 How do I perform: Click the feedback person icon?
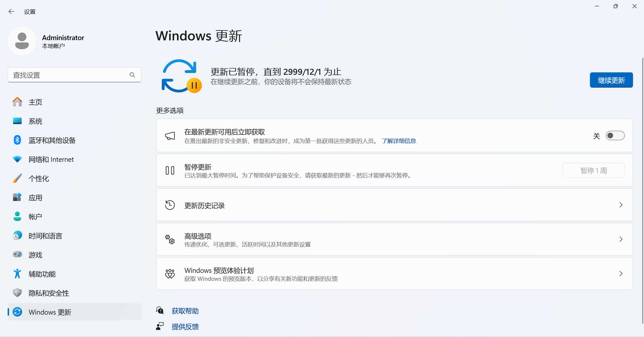click(160, 326)
